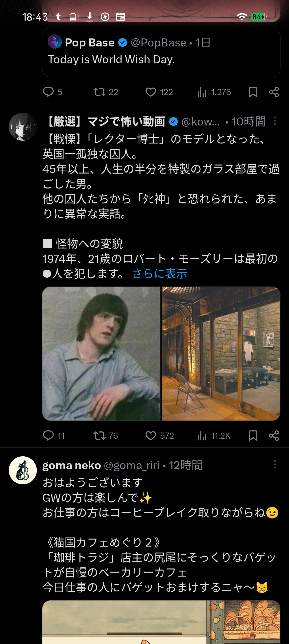The width and height of the screenshot is (289, 644).
Task: Share the World Wish Day post
Action: tap(274, 92)
